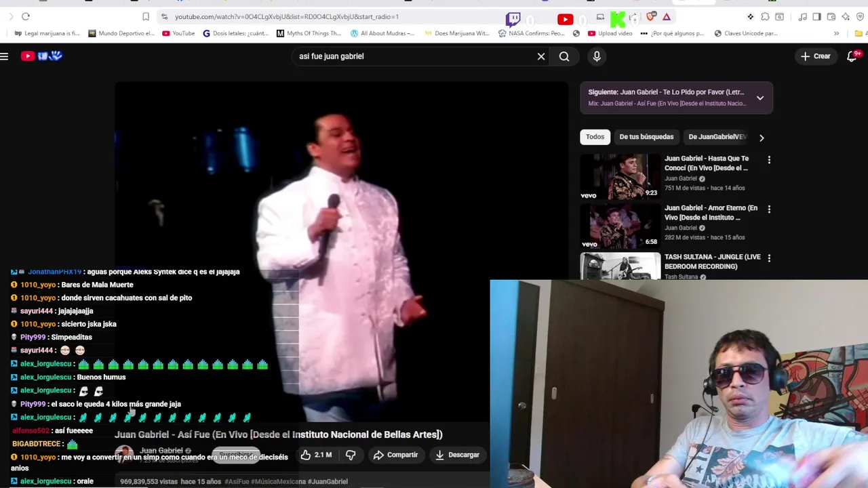
Task: Open the YouTube hamburger guide menu
Action: click(x=4, y=56)
